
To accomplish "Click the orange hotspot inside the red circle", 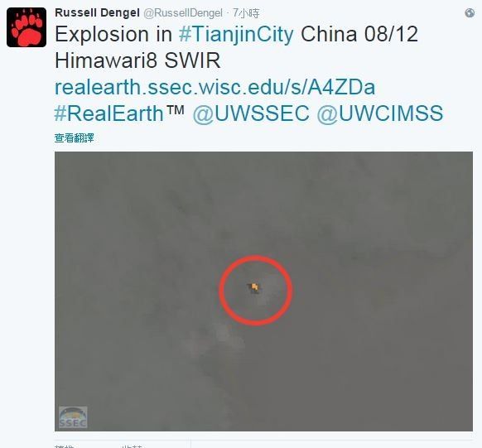I will click(x=255, y=287).
